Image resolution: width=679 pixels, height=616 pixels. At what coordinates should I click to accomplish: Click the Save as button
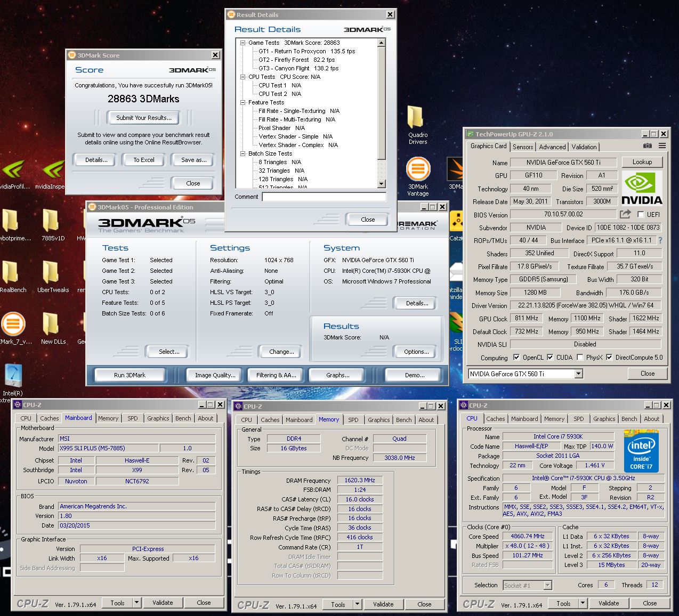[x=194, y=160]
